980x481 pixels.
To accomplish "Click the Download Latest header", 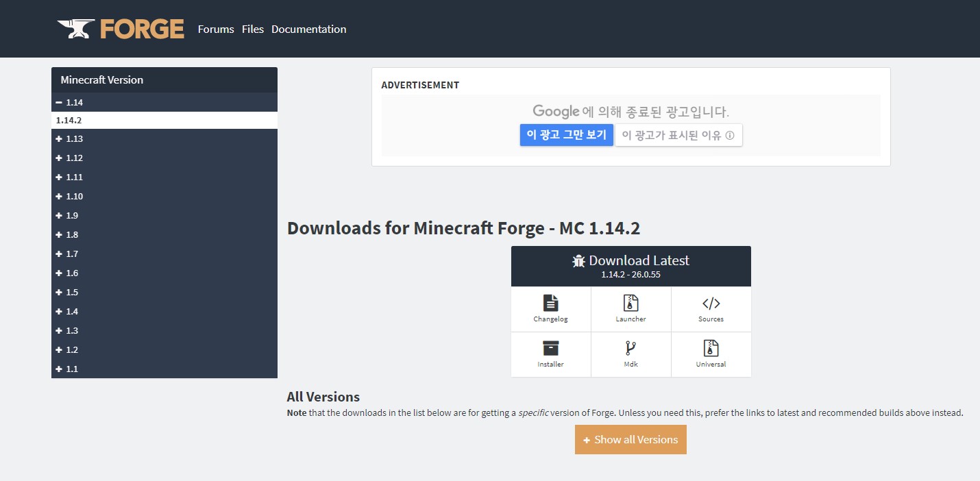I will tap(631, 266).
